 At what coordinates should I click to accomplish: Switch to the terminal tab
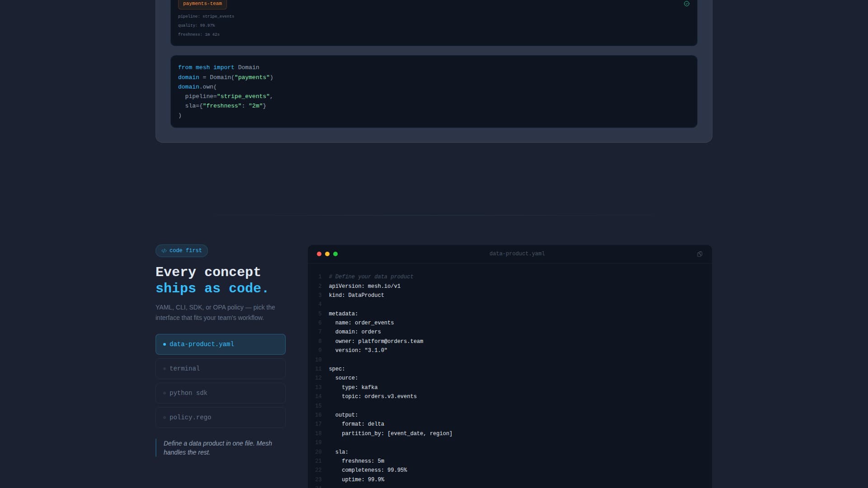(x=221, y=369)
